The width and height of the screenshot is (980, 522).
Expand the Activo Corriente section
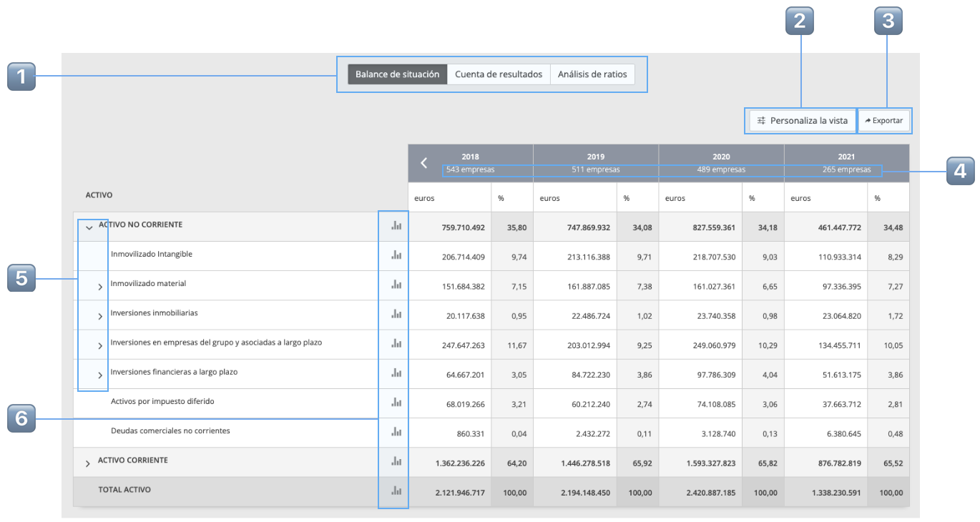[88, 464]
